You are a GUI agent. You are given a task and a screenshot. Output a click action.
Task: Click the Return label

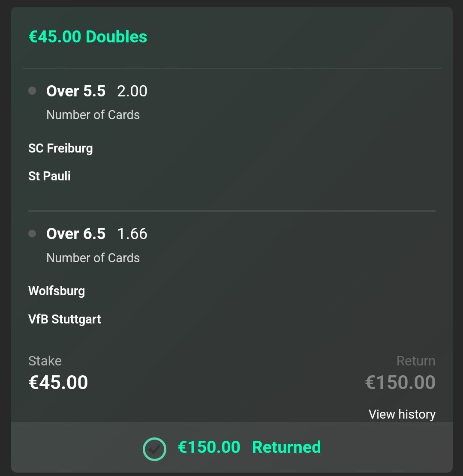[416, 361]
